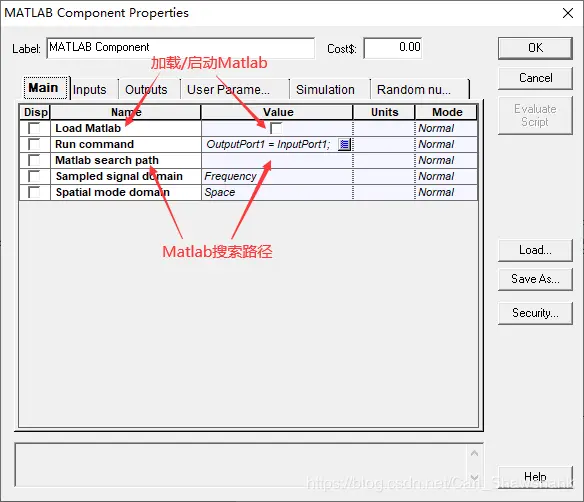This screenshot has width=584, height=502.
Task: Select the Run command parameter name
Action: click(x=94, y=144)
